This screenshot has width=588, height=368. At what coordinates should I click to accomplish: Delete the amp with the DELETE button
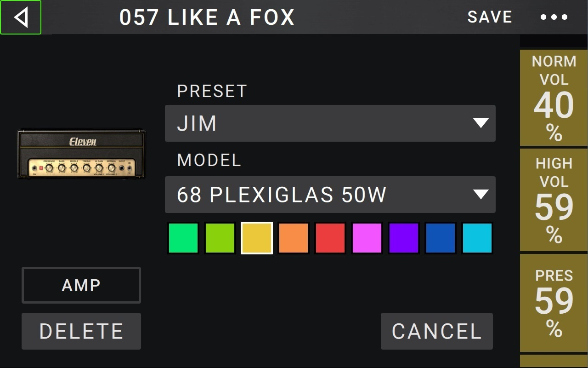coord(81,331)
